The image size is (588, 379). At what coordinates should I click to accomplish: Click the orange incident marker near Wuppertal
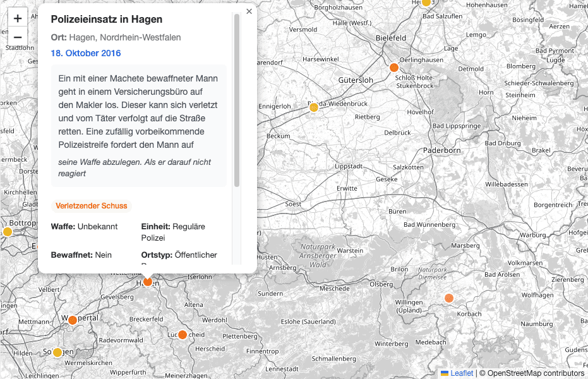pos(72,320)
